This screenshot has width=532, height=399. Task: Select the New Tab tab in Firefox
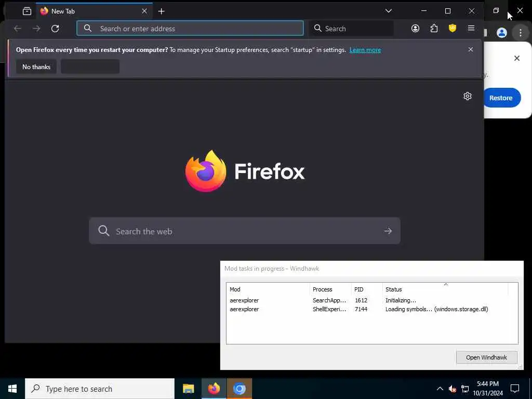click(94, 11)
